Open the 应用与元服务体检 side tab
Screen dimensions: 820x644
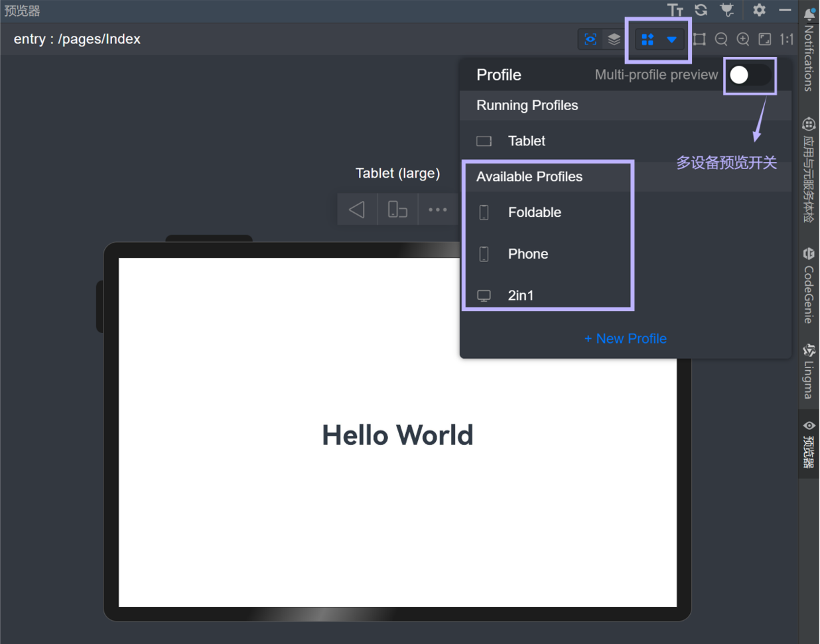pos(808,170)
